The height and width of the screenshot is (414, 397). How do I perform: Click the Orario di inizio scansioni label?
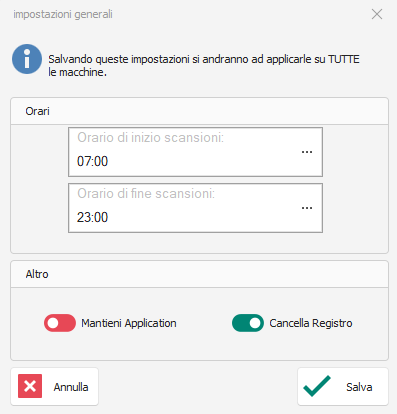(x=150, y=137)
